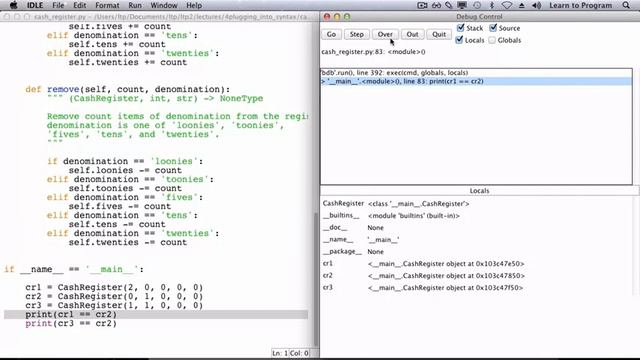Open the display mirroring menu bar icon
The image size is (640, 360).
tap(462, 5)
